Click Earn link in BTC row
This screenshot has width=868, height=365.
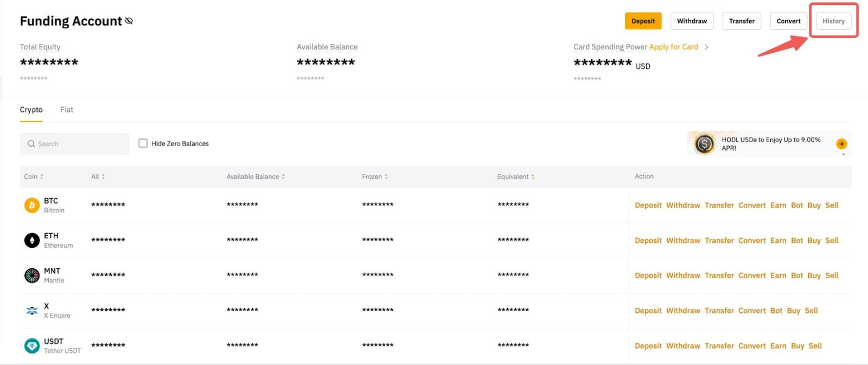point(778,205)
